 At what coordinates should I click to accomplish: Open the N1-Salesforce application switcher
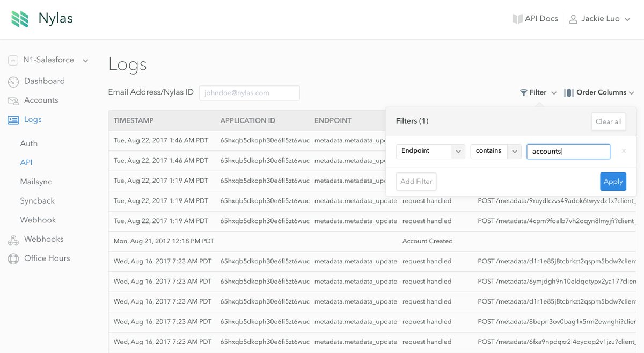tap(85, 60)
